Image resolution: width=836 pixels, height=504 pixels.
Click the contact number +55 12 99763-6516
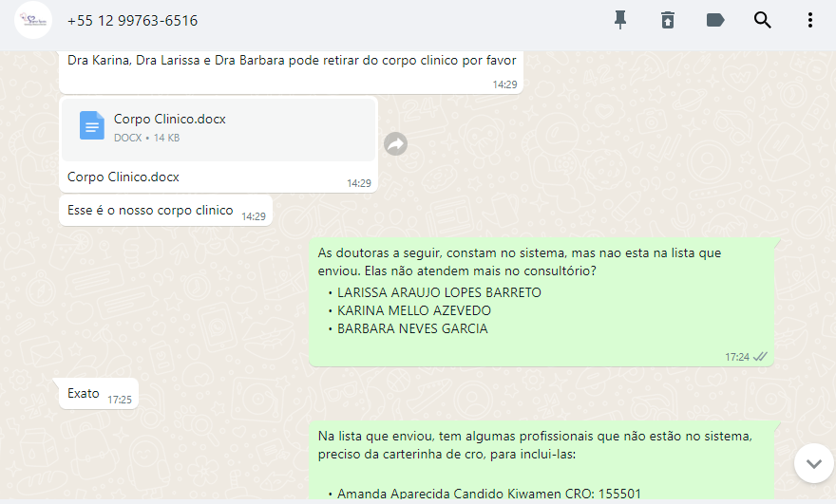[132, 21]
